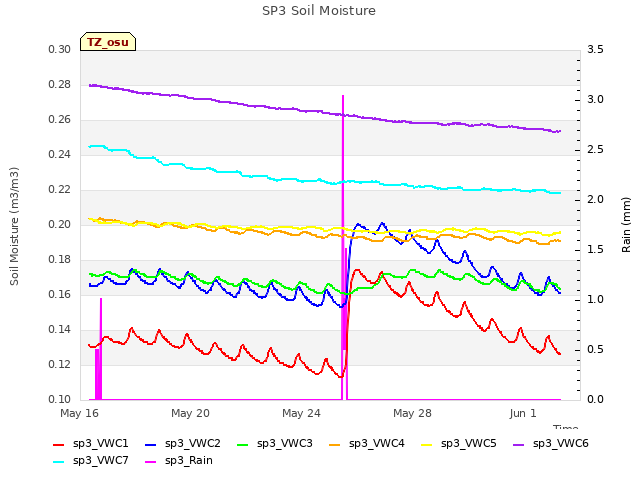Click the sp3_VWC2 blue legend swatch
The width and height of the screenshot is (640, 480).
coord(151,444)
